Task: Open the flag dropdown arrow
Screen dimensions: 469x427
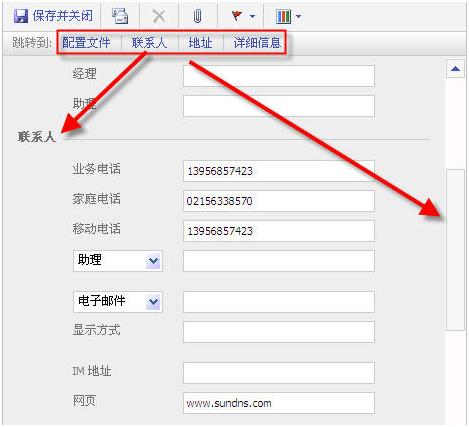Action: click(253, 16)
